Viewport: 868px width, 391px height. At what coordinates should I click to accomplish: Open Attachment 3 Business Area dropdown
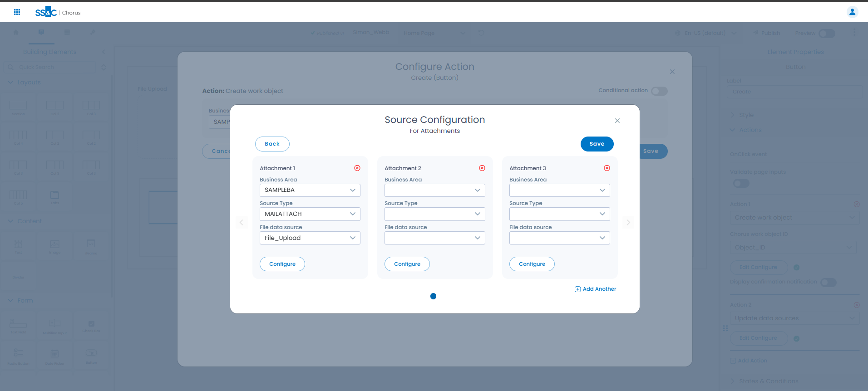[x=560, y=190]
